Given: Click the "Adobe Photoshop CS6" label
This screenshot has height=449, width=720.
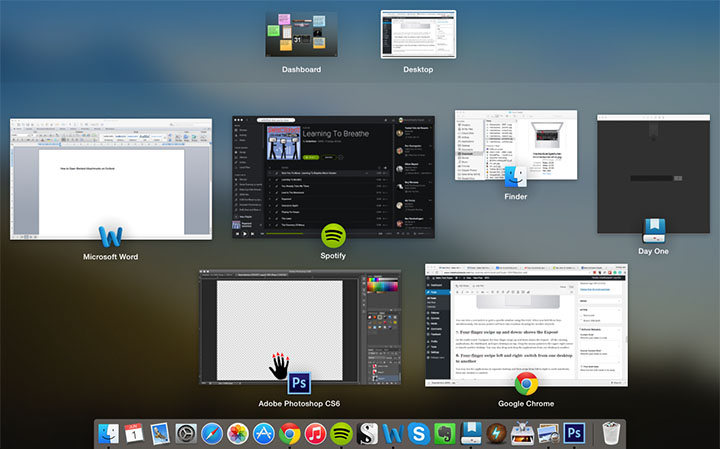Looking at the screenshot, I should tap(299, 404).
